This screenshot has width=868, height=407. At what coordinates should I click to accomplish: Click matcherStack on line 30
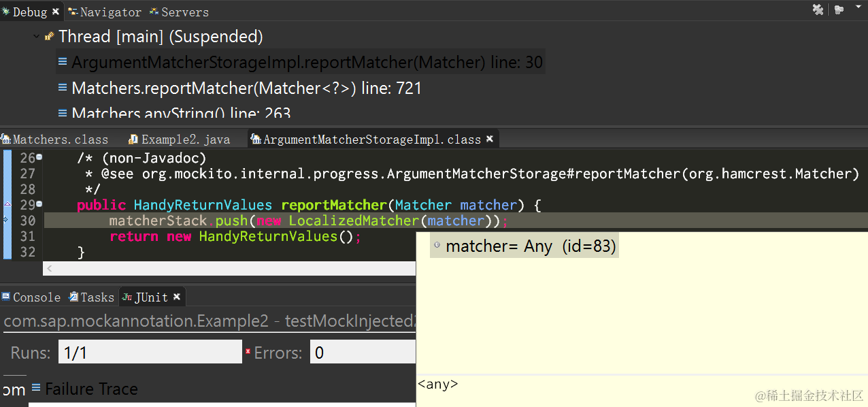click(x=158, y=221)
